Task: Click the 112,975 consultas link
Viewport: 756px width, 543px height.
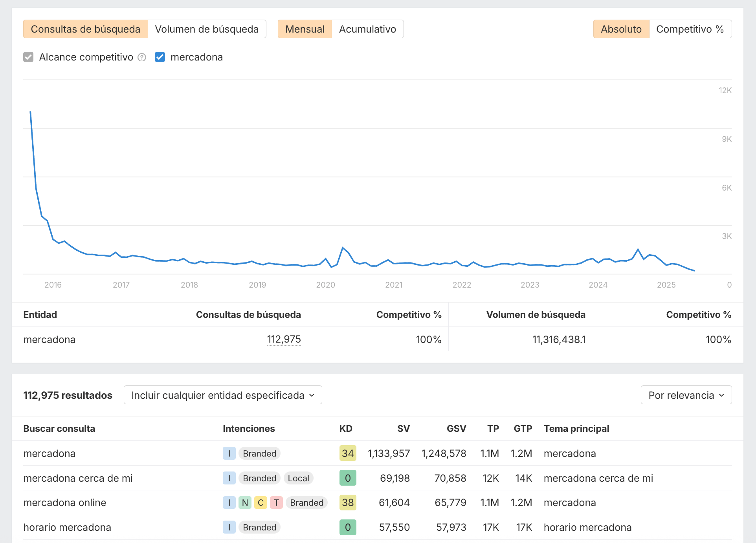Action: [284, 339]
